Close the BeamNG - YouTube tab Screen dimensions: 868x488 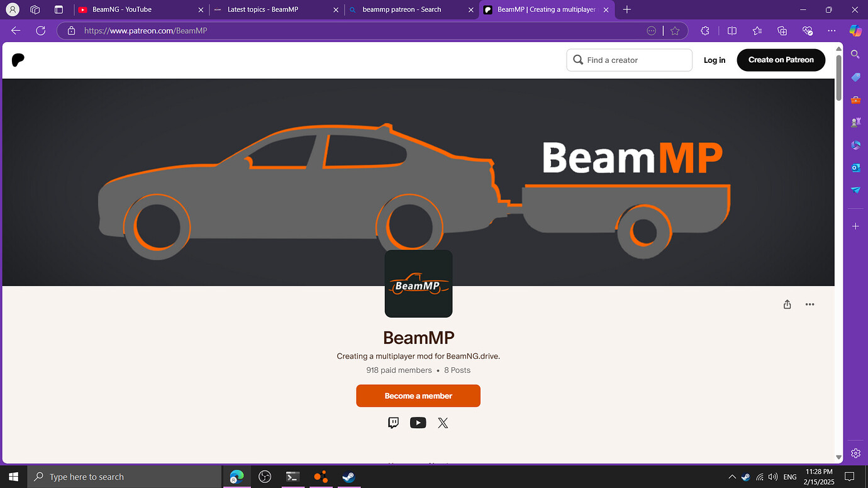pyautogui.click(x=200, y=9)
